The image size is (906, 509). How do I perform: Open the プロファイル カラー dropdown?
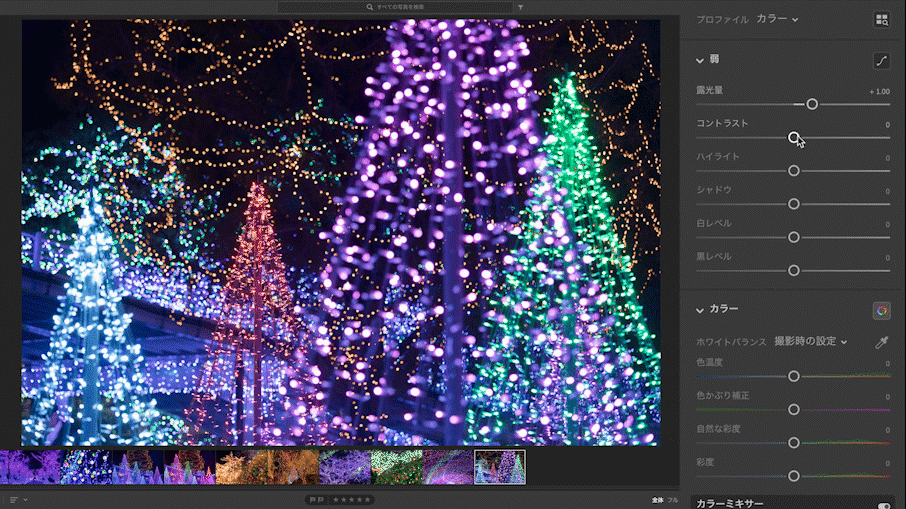[777, 19]
